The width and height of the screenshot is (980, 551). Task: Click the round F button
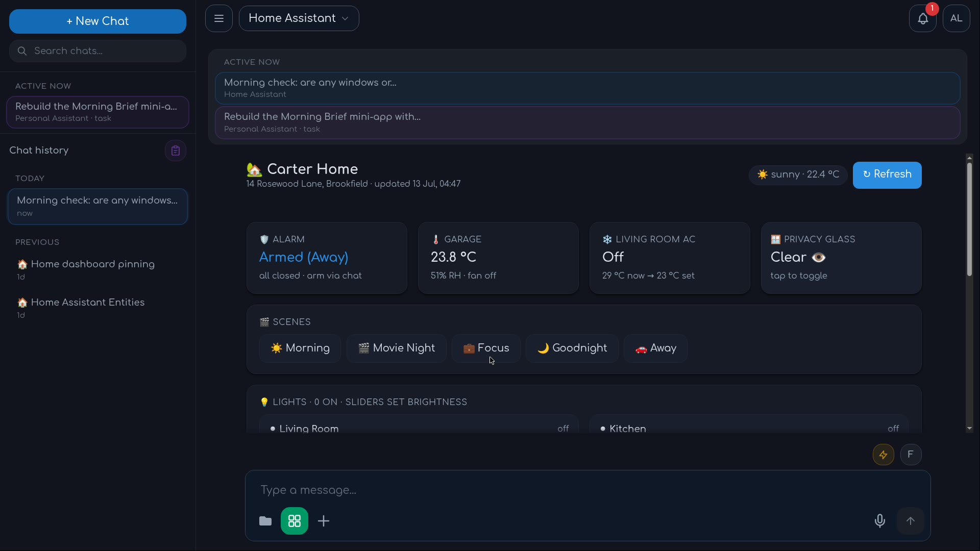911,455
